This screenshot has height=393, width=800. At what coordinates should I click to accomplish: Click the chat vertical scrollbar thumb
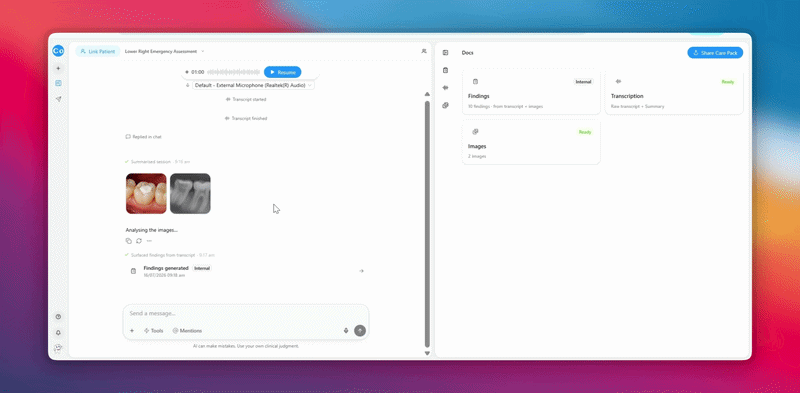pos(427,224)
